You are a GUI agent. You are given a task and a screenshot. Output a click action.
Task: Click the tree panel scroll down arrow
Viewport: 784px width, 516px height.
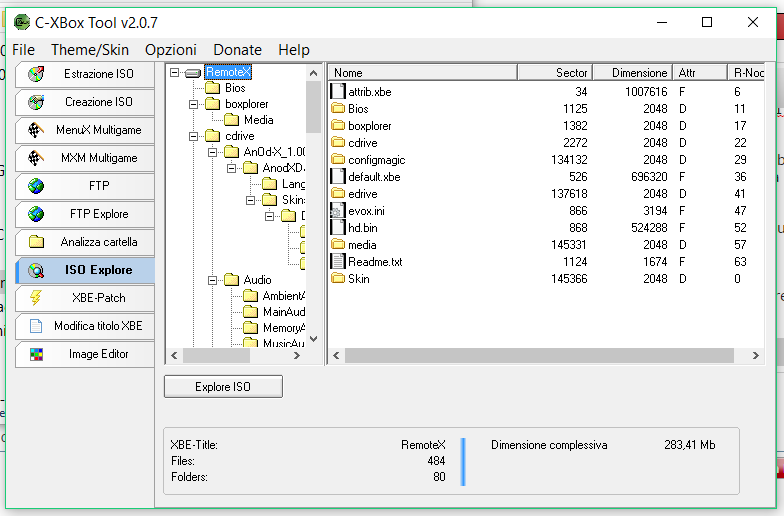pyautogui.click(x=314, y=339)
